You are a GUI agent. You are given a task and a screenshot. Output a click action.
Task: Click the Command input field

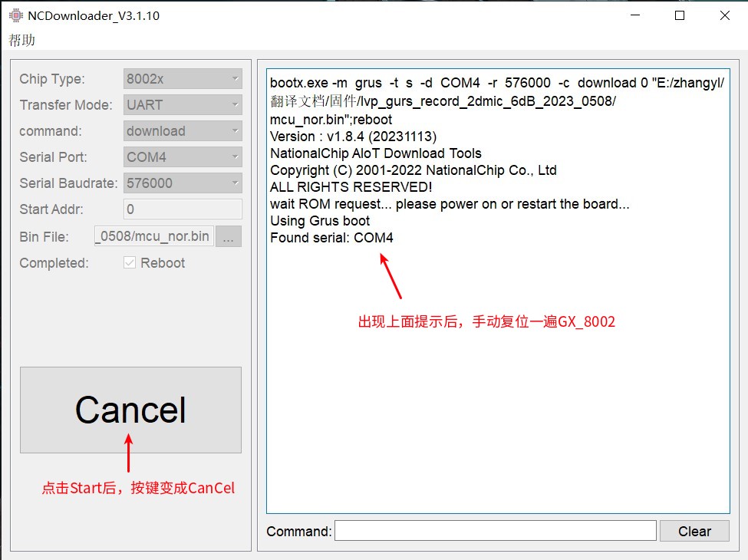[495, 531]
